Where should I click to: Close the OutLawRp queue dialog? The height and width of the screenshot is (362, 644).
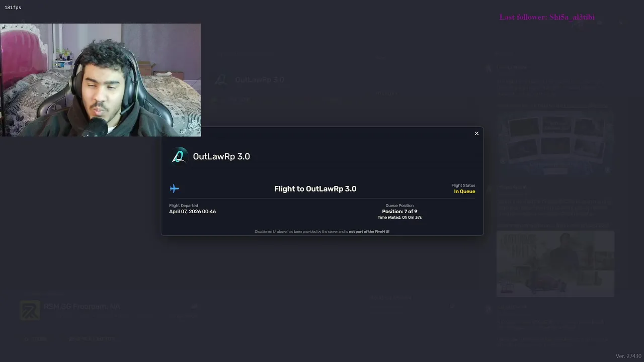[x=476, y=133]
